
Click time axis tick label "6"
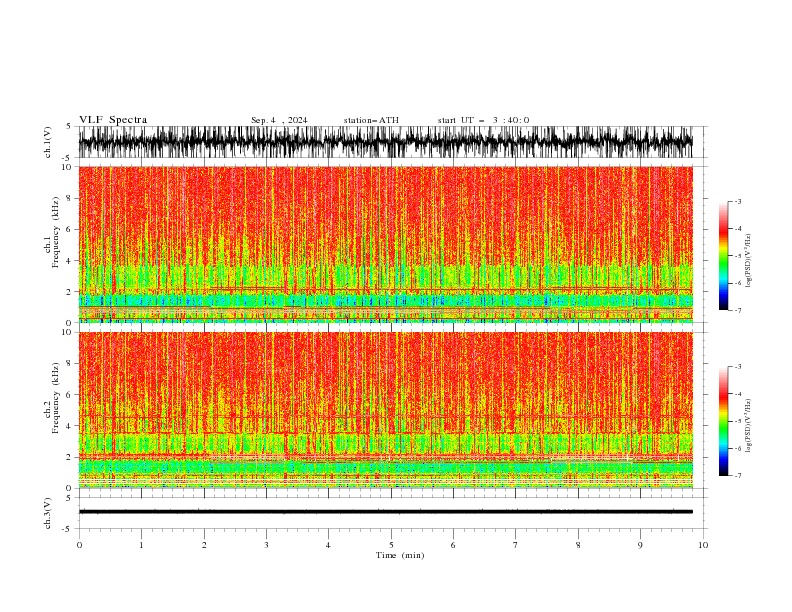(453, 545)
